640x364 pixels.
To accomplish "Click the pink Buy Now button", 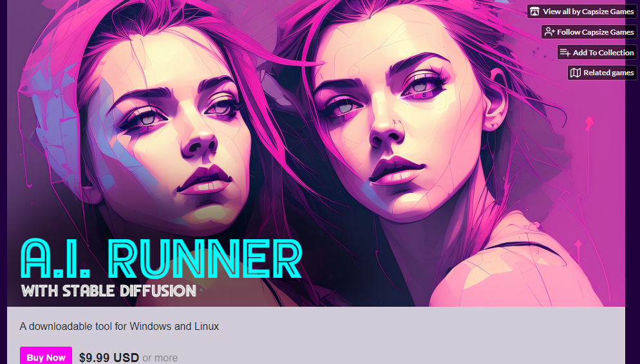I will (x=46, y=357).
